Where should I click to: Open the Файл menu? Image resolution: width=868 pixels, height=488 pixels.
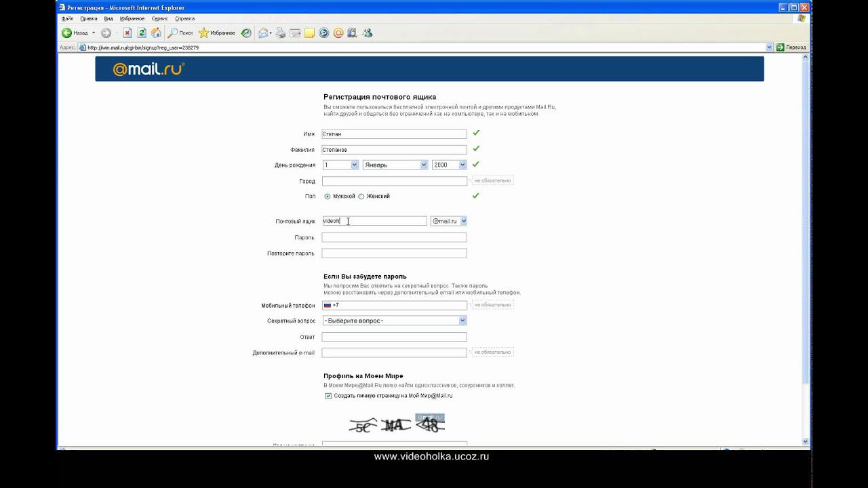click(67, 19)
